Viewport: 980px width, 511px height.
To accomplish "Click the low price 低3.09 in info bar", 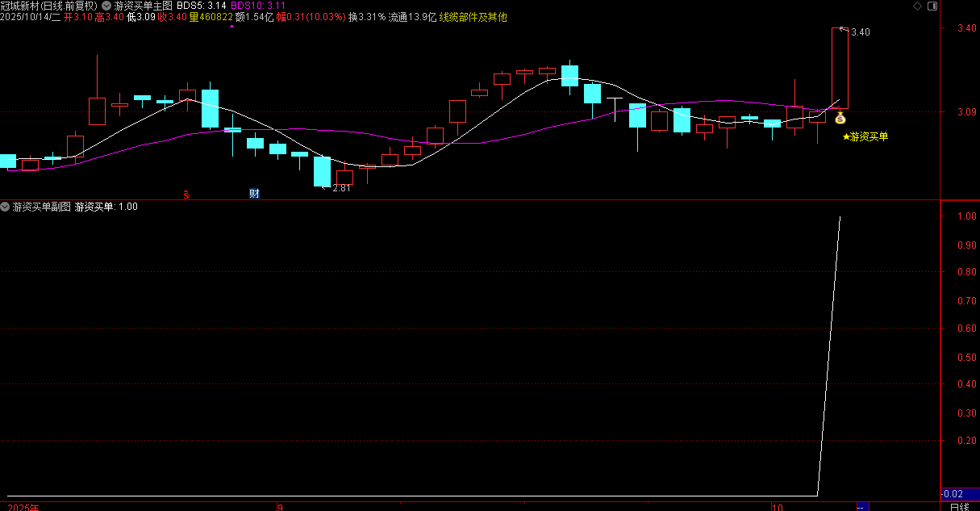I will point(141,16).
